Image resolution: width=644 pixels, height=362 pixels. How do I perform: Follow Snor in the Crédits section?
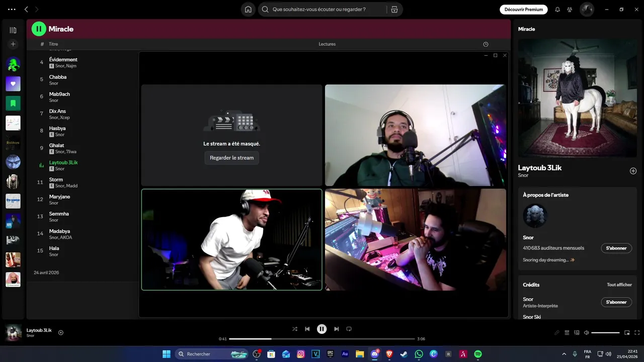(616, 302)
